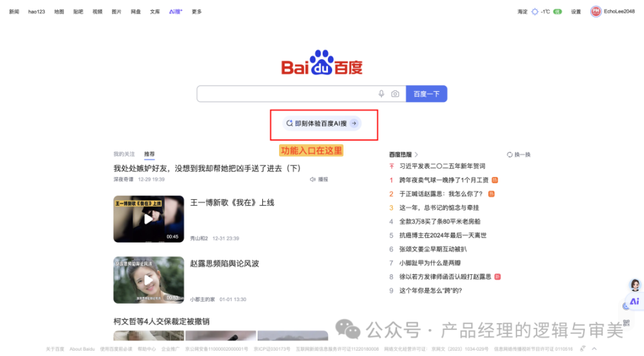Play the 赵露思频陷舆论风波 video thumbnail
Screen dimensions: 644x356
[149, 280]
